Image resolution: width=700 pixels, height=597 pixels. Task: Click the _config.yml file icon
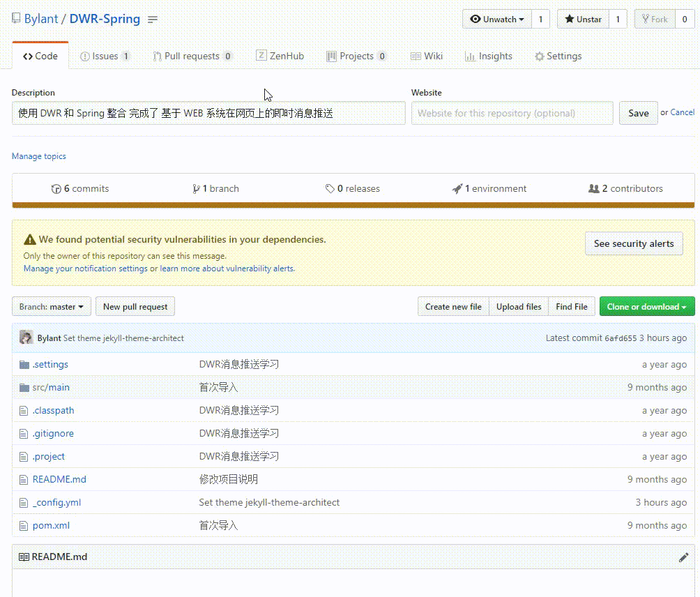coord(24,503)
